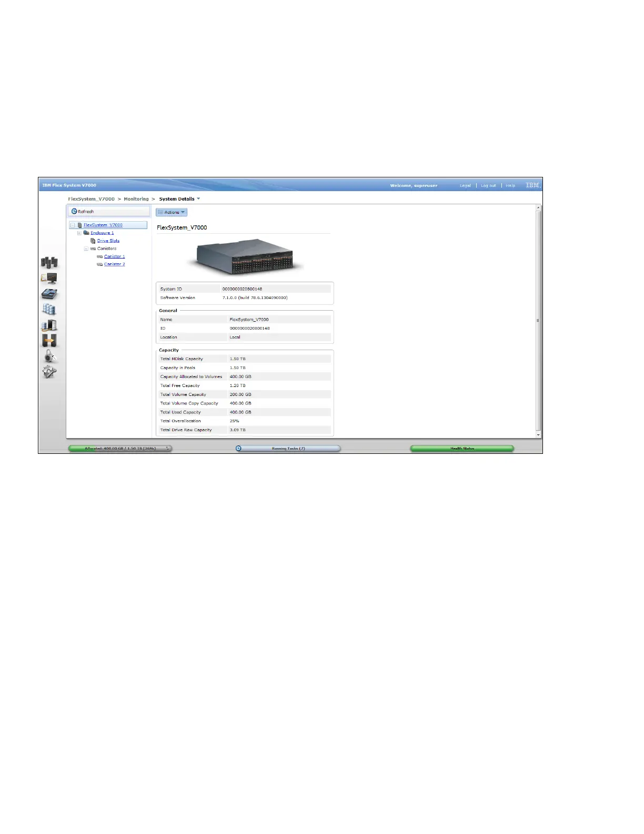This screenshot has height=834, width=644.
Task: Open the Monitoring sidebar icon
Action: pos(49,278)
